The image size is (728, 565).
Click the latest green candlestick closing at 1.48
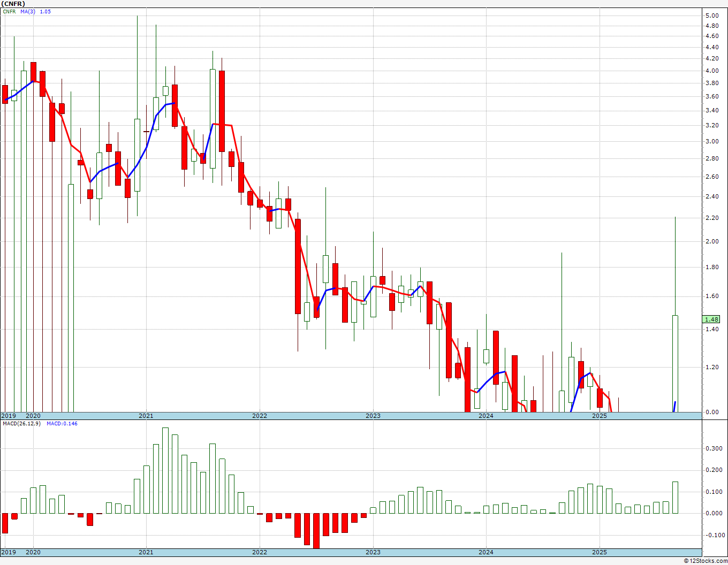(675, 364)
